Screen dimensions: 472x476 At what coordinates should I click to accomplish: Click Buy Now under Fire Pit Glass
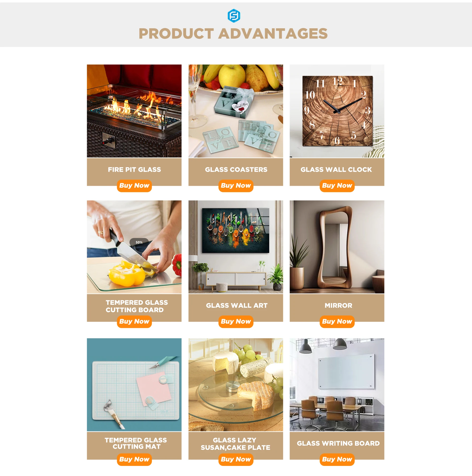coord(134,186)
